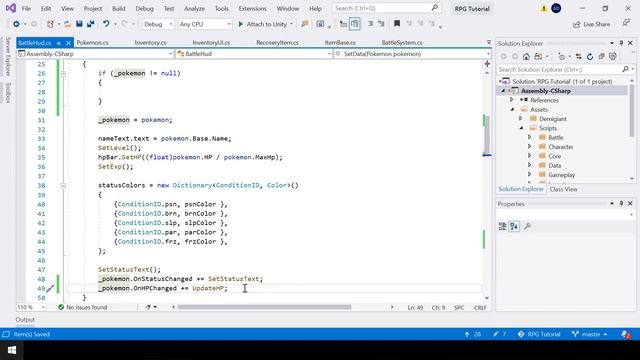Click the Save icon in toolbar
This screenshot has width=640, height=360.
tap(79, 24)
